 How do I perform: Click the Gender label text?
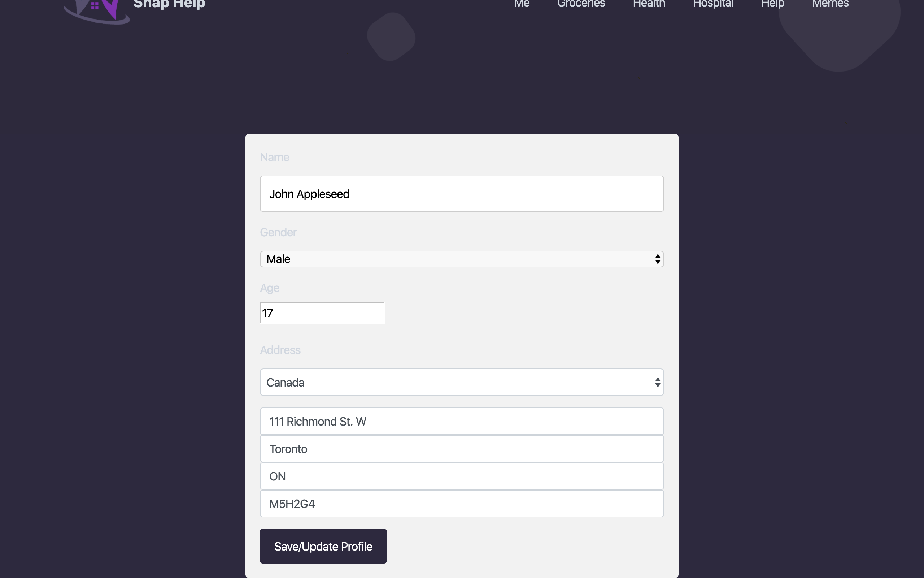coord(278,232)
